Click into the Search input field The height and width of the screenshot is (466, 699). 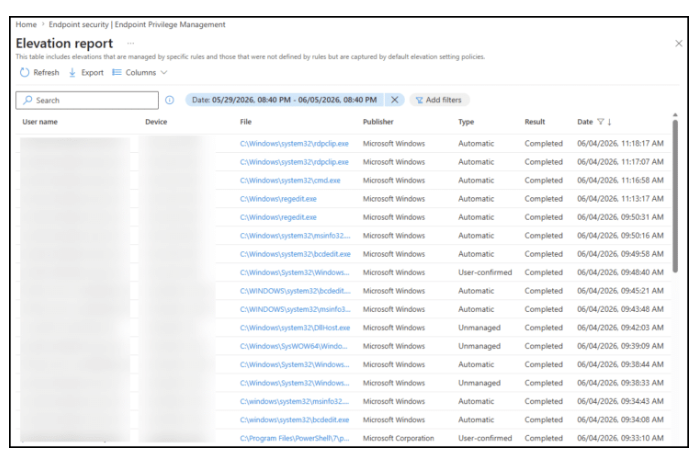click(x=87, y=100)
